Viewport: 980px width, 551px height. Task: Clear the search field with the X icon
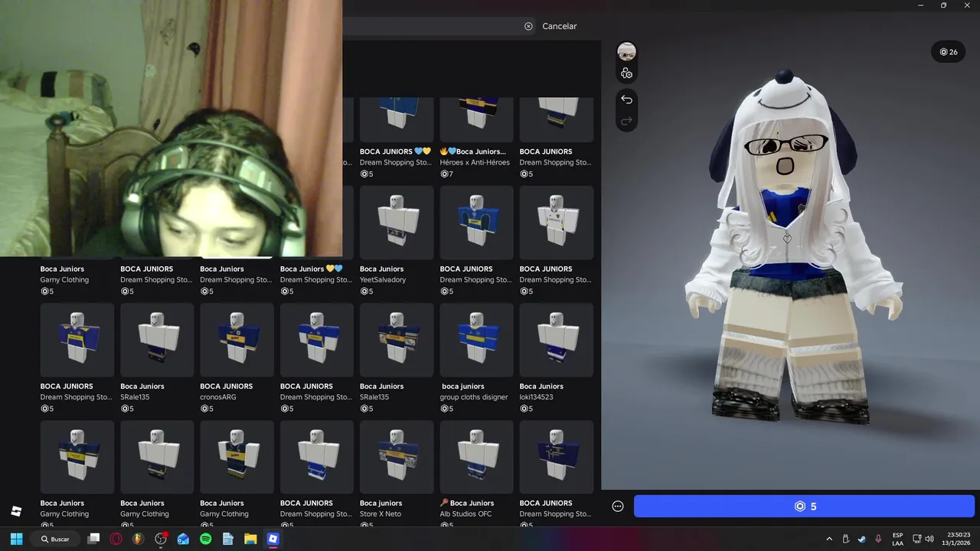(528, 26)
